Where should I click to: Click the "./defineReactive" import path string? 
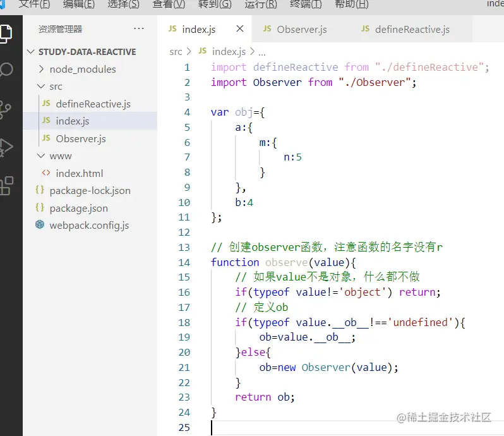pos(429,67)
